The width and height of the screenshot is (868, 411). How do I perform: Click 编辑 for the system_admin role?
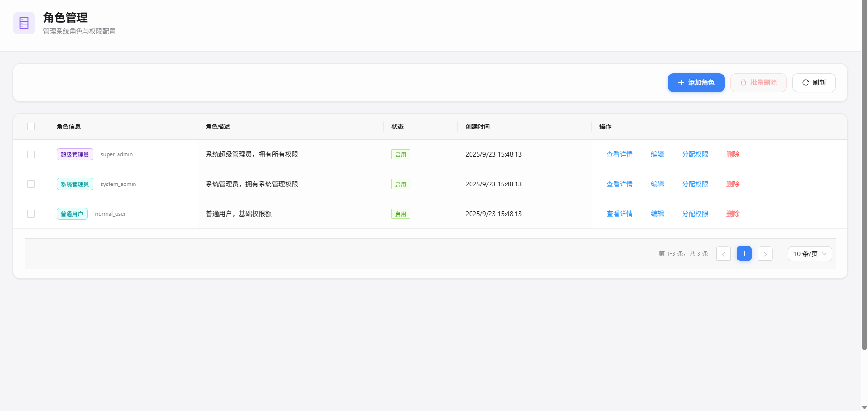coord(657,184)
